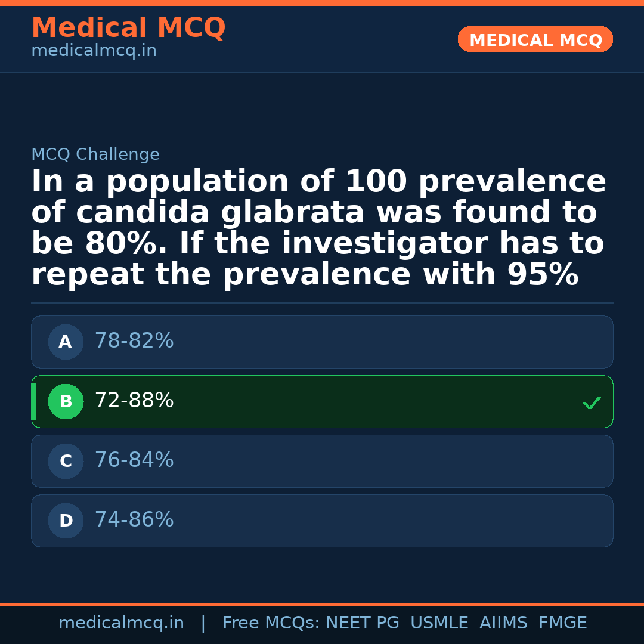644x644 pixels.
Task: Click the Free MCQs footer text
Action: tap(271, 623)
